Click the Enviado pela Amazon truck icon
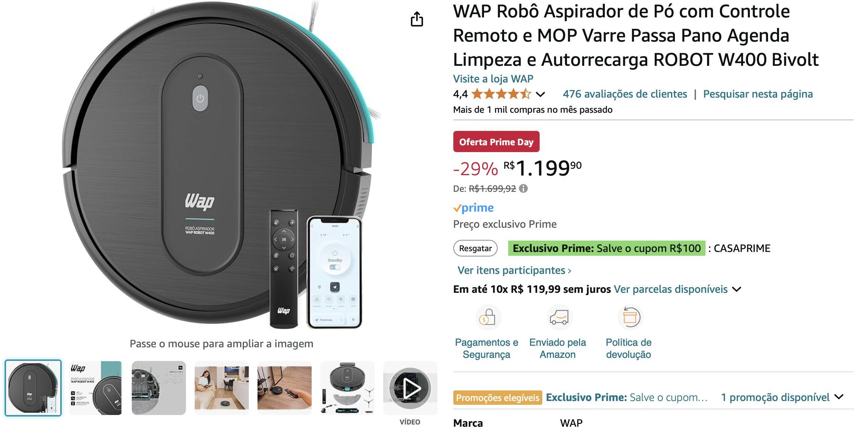The image size is (868, 429). [559, 317]
